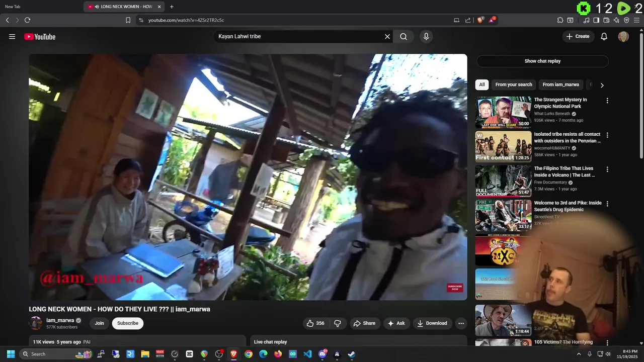Select the From your search chip
The height and width of the screenshot is (362, 644).
tap(514, 84)
